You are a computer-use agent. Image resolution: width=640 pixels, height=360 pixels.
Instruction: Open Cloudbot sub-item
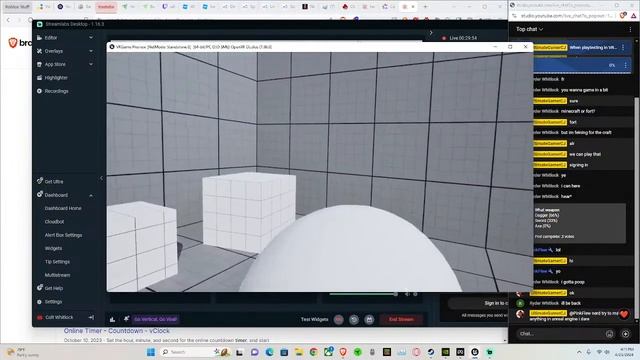54,222
